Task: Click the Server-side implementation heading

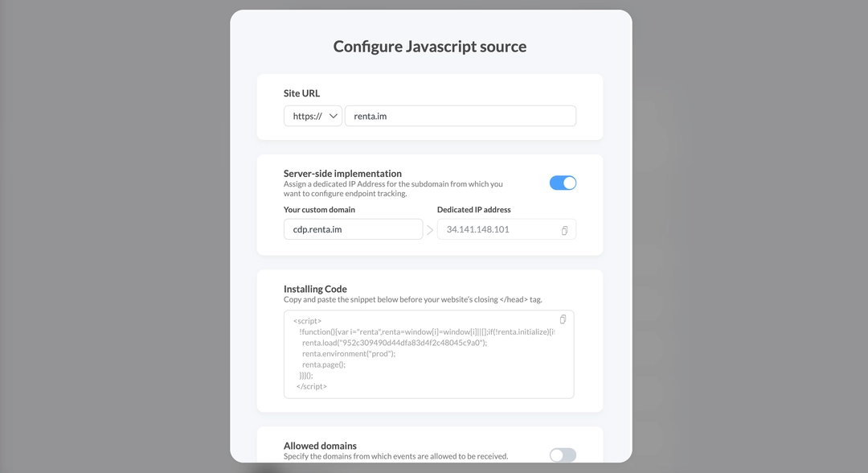Action: tap(342, 174)
